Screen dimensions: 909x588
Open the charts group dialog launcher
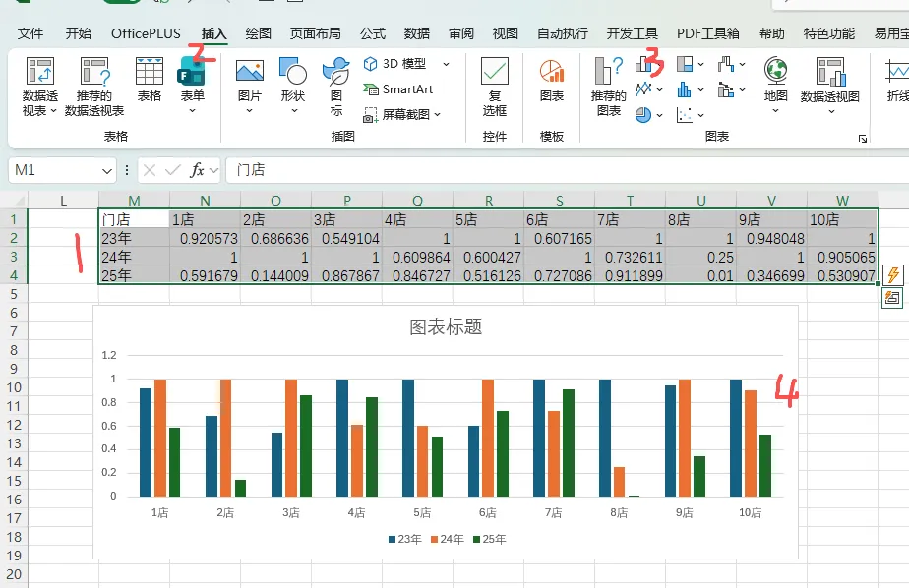pyautogui.click(x=863, y=139)
